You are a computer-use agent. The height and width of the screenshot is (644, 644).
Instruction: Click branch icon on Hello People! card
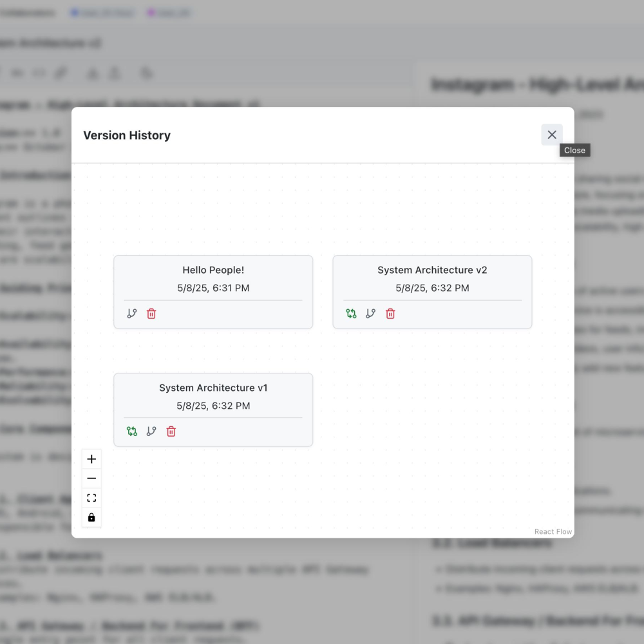tap(132, 314)
